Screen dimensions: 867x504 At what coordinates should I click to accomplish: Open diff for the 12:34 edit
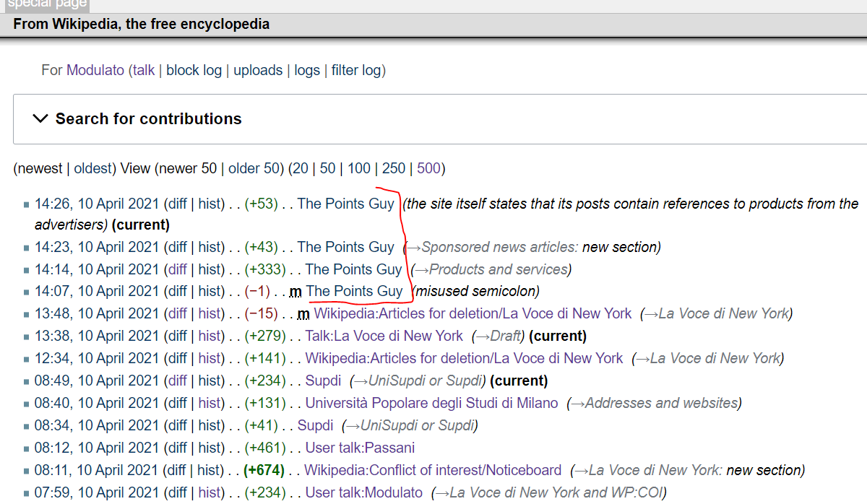pyautogui.click(x=178, y=358)
